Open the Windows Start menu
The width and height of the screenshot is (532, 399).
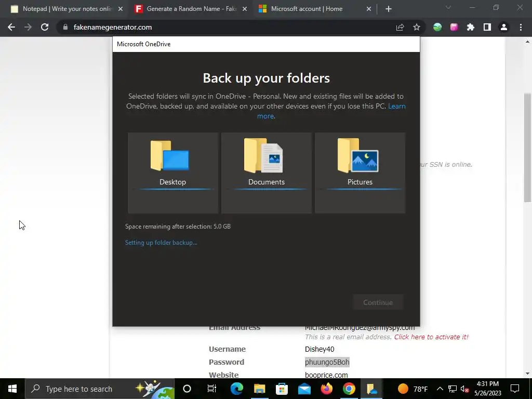pyautogui.click(x=12, y=389)
